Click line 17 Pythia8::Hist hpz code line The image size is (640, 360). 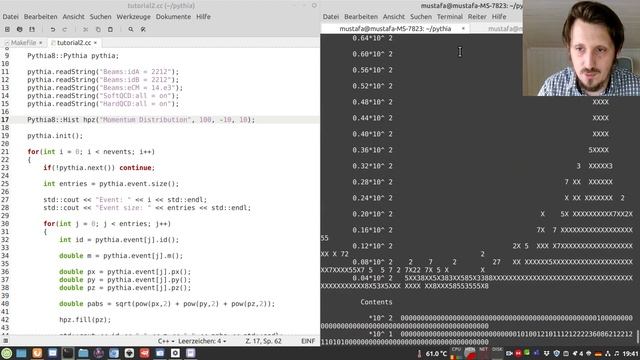pos(141,120)
